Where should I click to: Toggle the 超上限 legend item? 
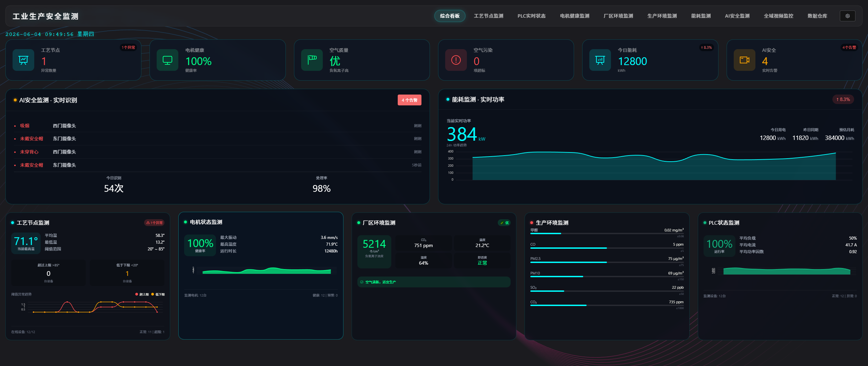142,294
